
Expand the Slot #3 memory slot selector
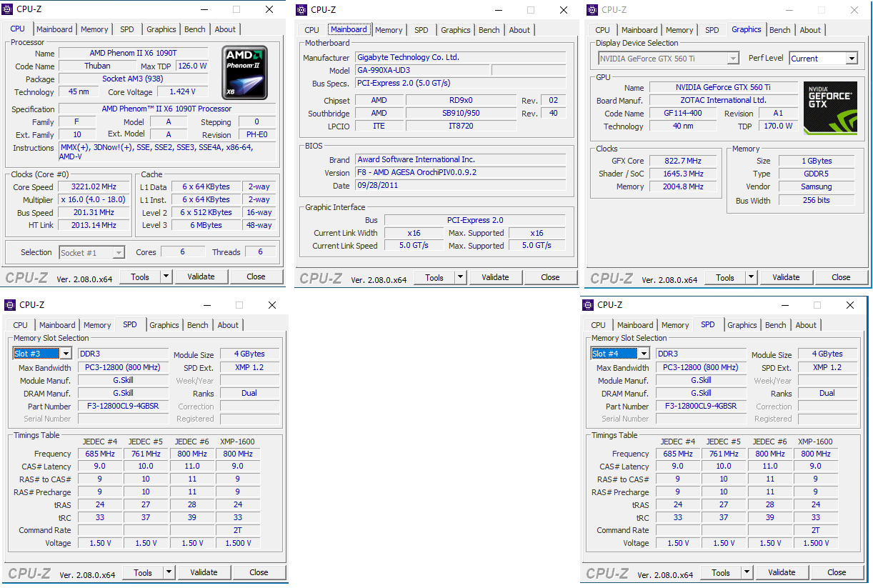(x=66, y=354)
